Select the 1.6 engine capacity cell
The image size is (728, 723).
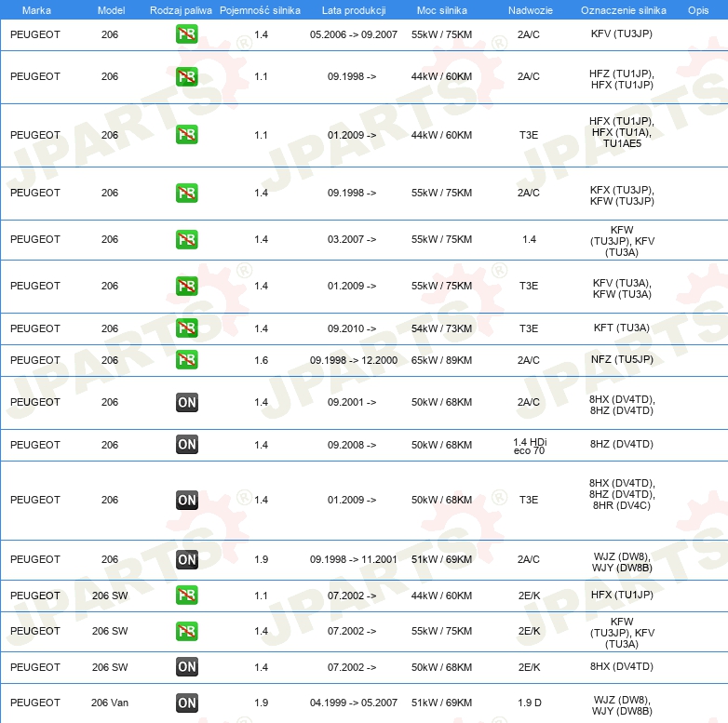(x=261, y=360)
